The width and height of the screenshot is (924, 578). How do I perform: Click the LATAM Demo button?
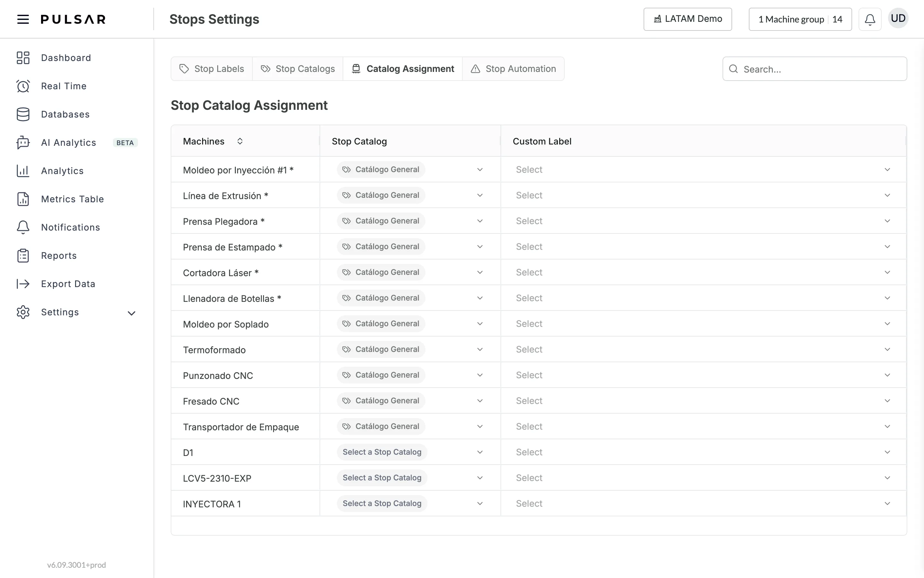(x=688, y=19)
